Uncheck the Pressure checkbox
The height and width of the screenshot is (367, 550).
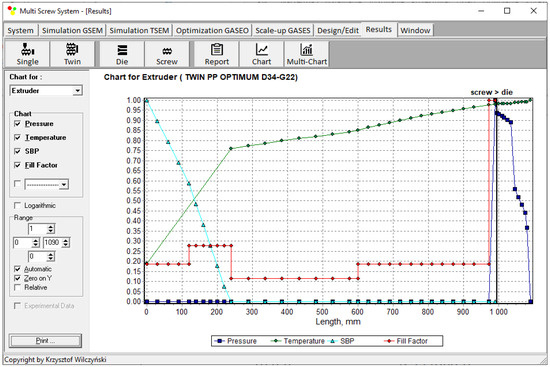tap(17, 124)
